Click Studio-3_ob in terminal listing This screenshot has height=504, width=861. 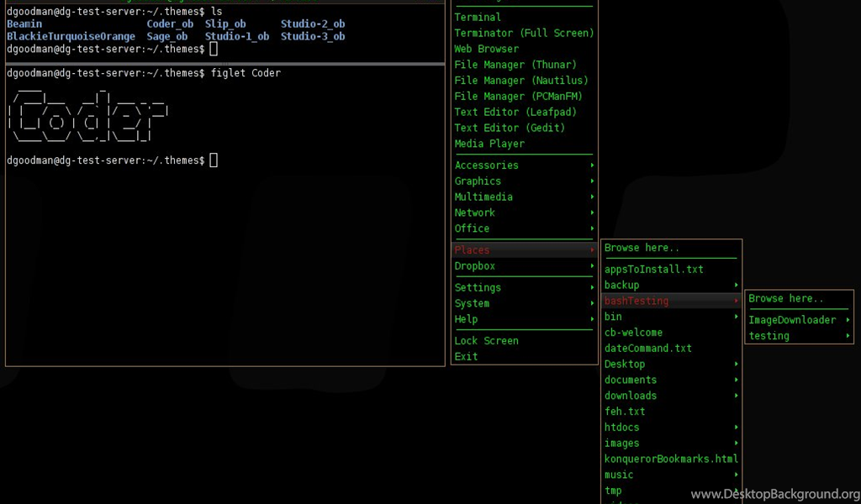(313, 37)
